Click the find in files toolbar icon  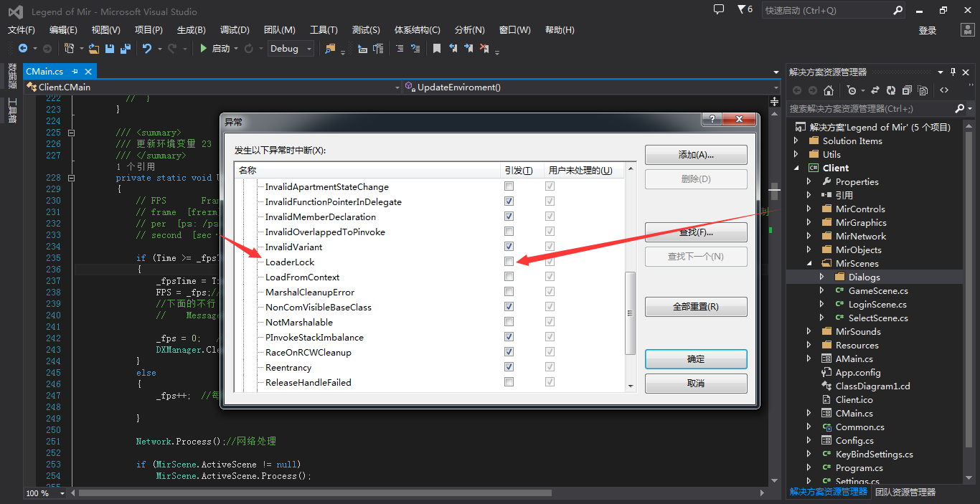[x=330, y=49]
